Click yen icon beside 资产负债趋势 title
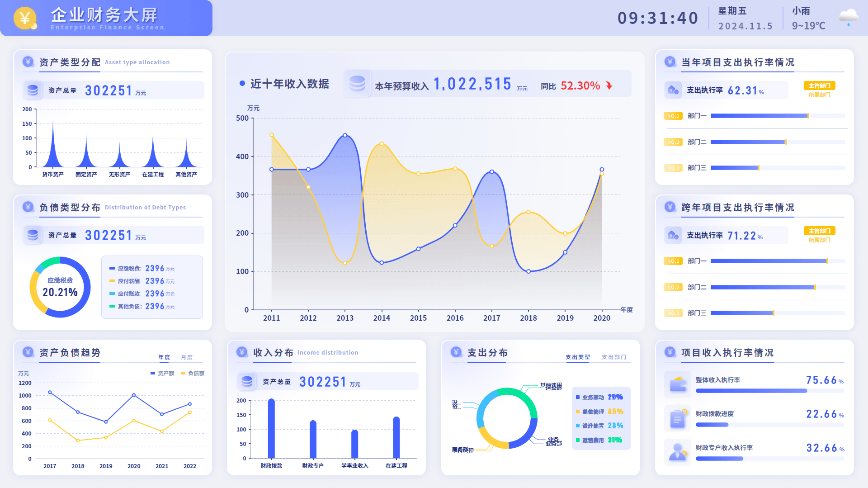Viewport: 868px width, 488px height. click(28, 352)
